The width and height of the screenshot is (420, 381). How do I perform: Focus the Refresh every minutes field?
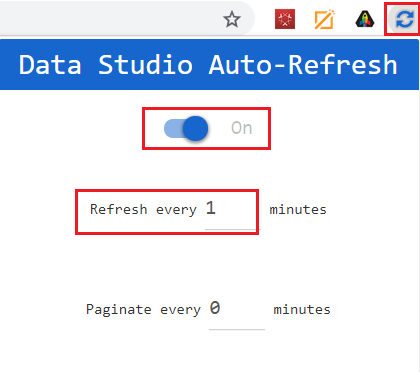tap(233, 210)
